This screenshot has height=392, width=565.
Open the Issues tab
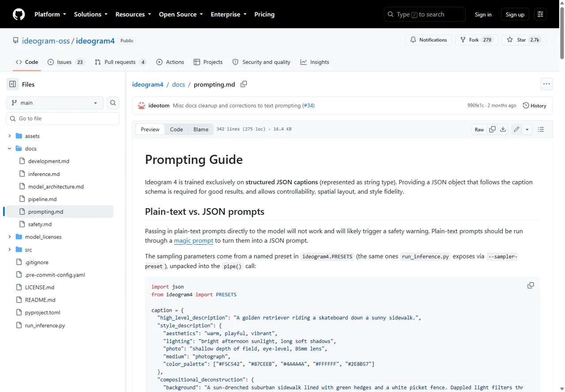[x=65, y=62]
